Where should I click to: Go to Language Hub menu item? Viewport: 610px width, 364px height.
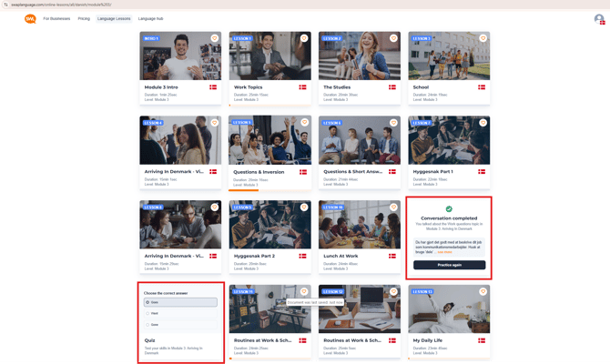click(x=150, y=18)
